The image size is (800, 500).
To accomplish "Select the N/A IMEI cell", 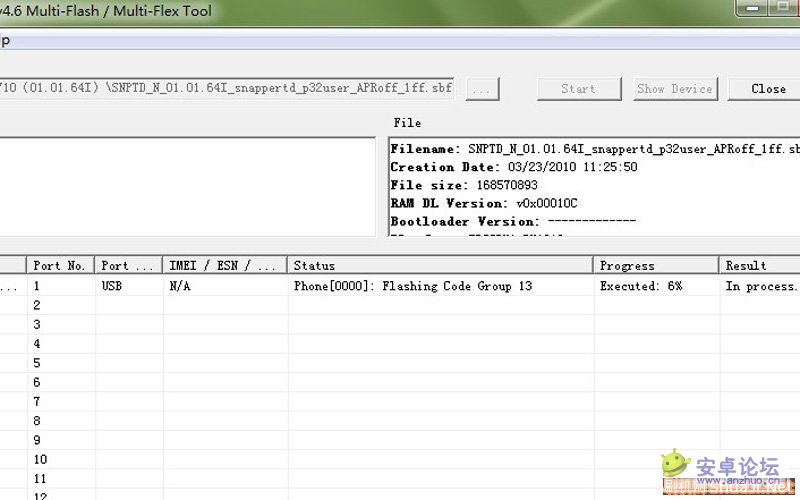I will click(180, 286).
